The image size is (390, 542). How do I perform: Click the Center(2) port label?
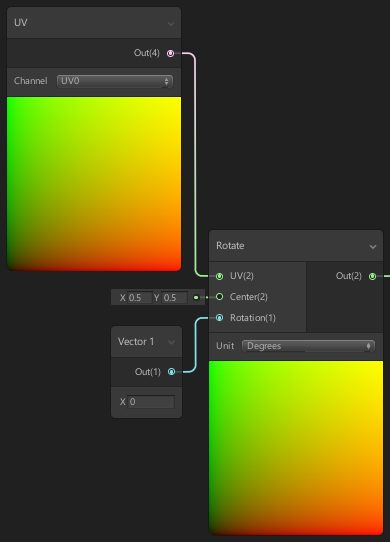click(x=249, y=297)
